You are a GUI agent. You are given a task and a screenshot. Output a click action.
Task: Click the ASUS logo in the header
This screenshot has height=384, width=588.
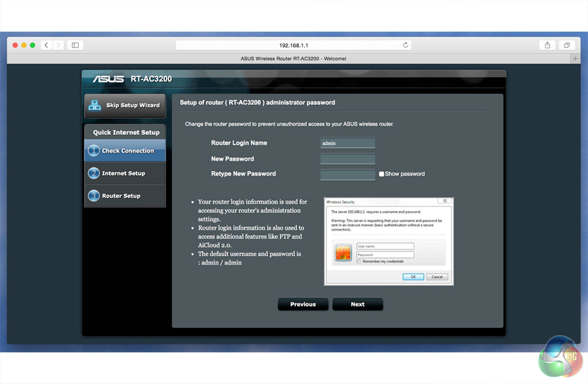109,79
